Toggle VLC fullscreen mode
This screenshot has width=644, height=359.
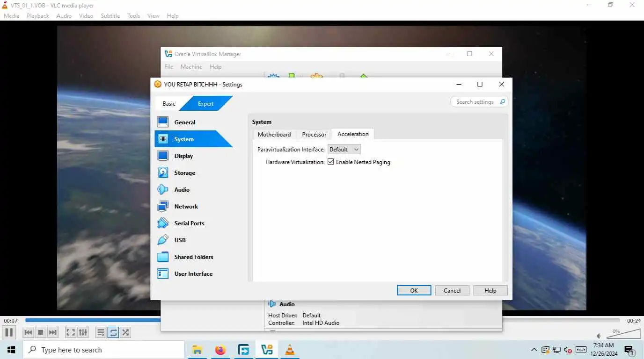[71, 332]
